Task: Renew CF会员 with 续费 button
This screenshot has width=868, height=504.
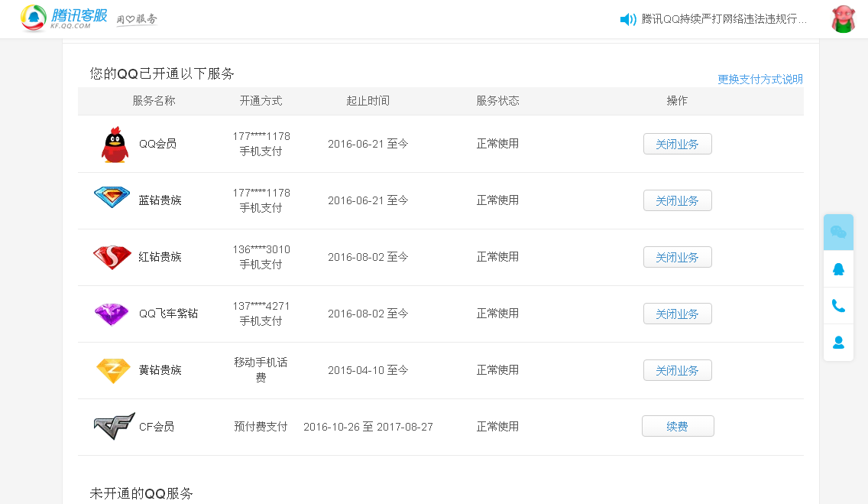Action: click(x=678, y=427)
